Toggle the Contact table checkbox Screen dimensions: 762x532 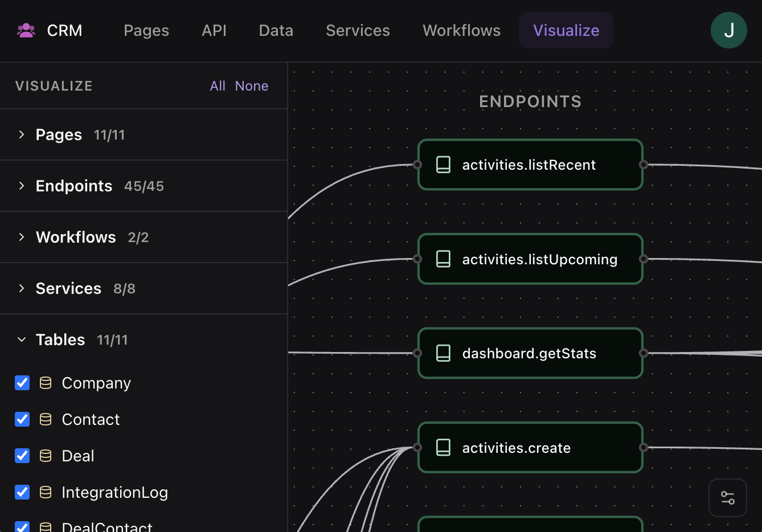pos(22,419)
